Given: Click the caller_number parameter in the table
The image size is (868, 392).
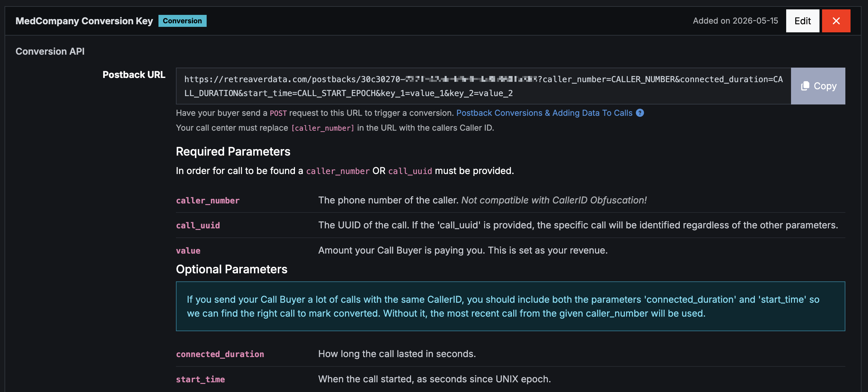Looking at the screenshot, I should [208, 201].
